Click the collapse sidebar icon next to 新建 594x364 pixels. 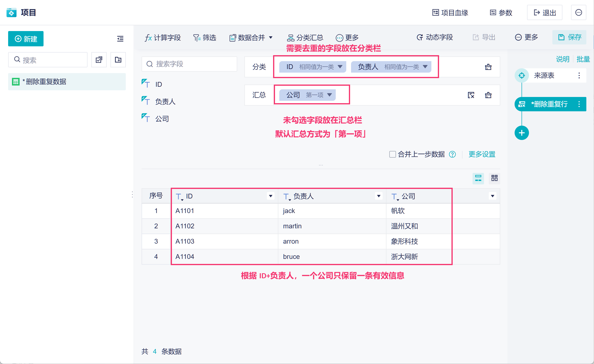[120, 38]
